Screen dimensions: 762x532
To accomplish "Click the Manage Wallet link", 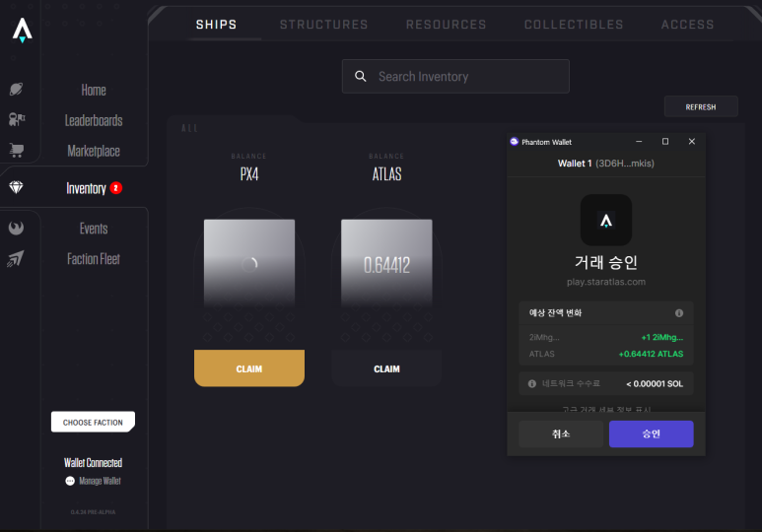I will pyautogui.click(x=100, y=481).
